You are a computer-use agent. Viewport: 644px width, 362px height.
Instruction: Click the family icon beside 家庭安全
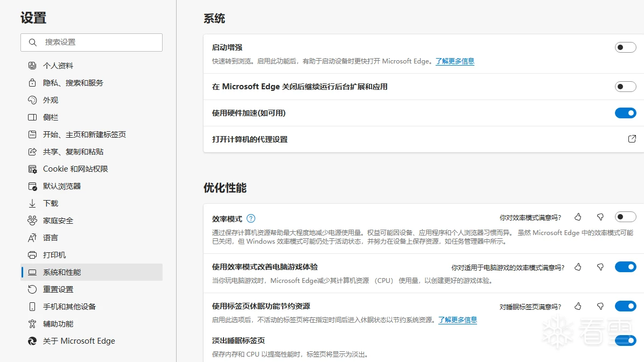(32, 221)
